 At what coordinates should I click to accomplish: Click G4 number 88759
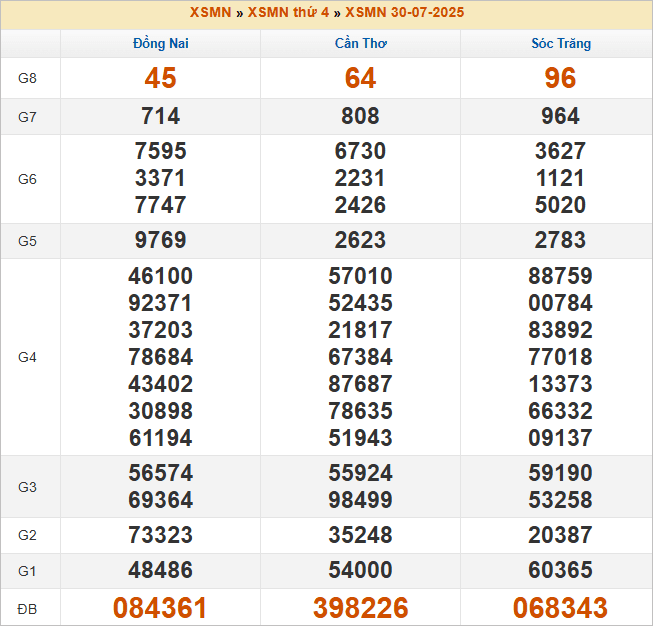(x=561, y=276)
